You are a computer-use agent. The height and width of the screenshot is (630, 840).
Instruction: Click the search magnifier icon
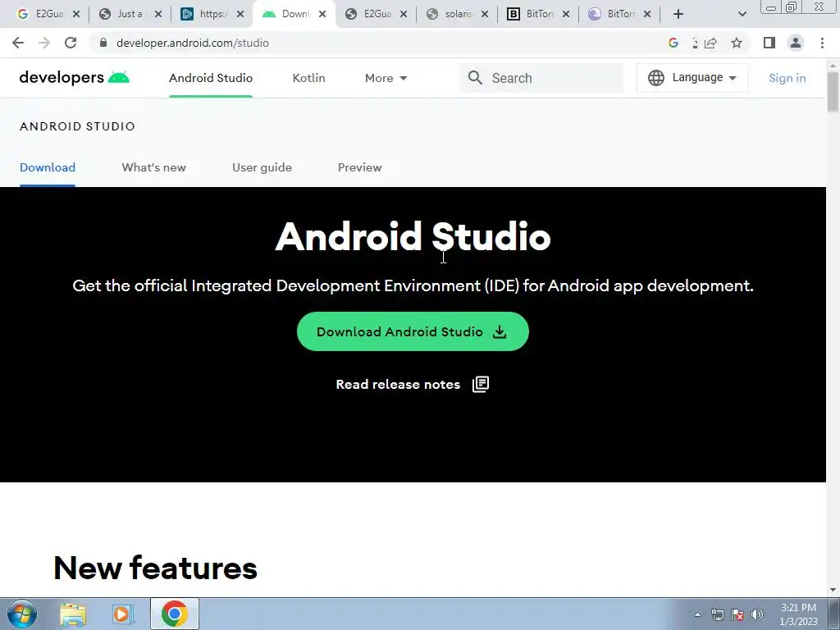475,78
